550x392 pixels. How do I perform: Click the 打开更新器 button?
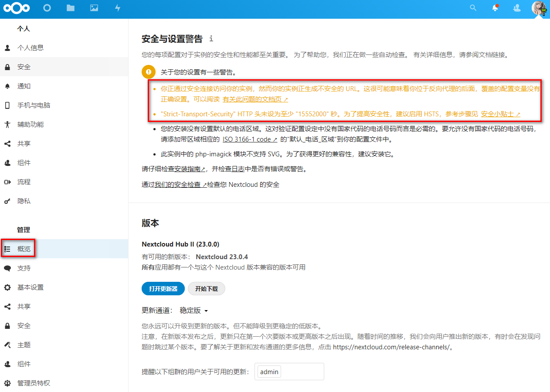(163, 288)
